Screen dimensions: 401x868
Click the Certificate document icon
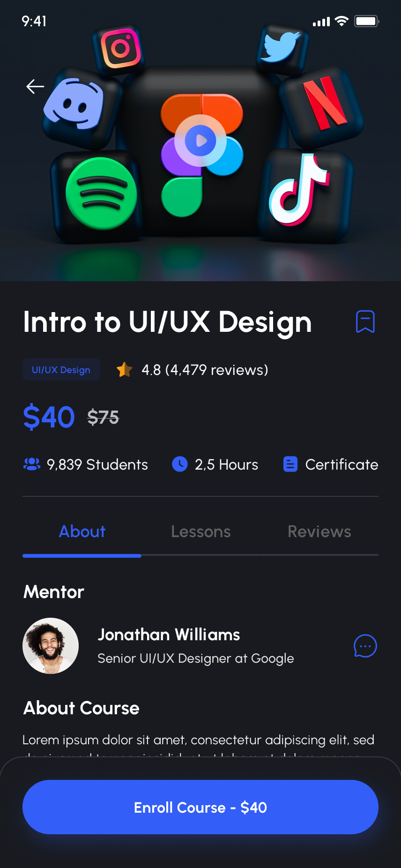coord(290,464)
